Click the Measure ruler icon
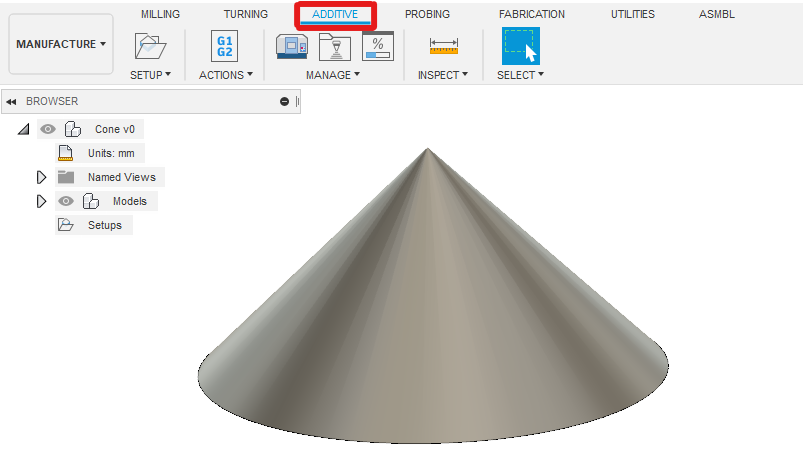 pos(443,46)
